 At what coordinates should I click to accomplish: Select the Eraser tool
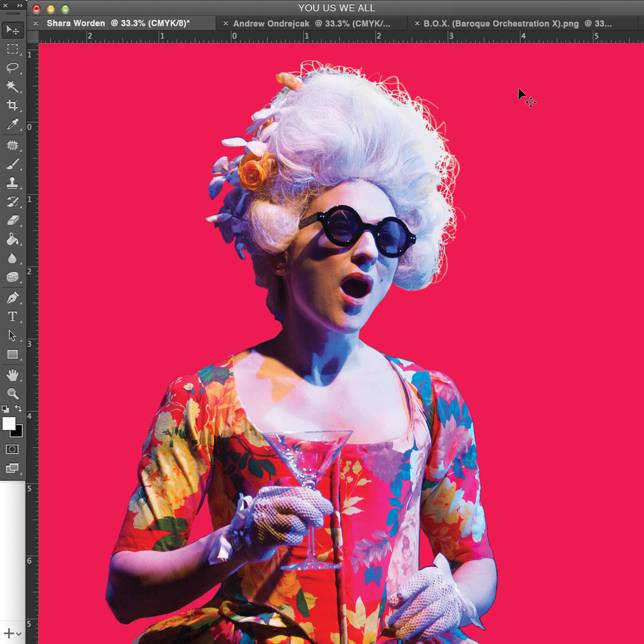[13, 220]
